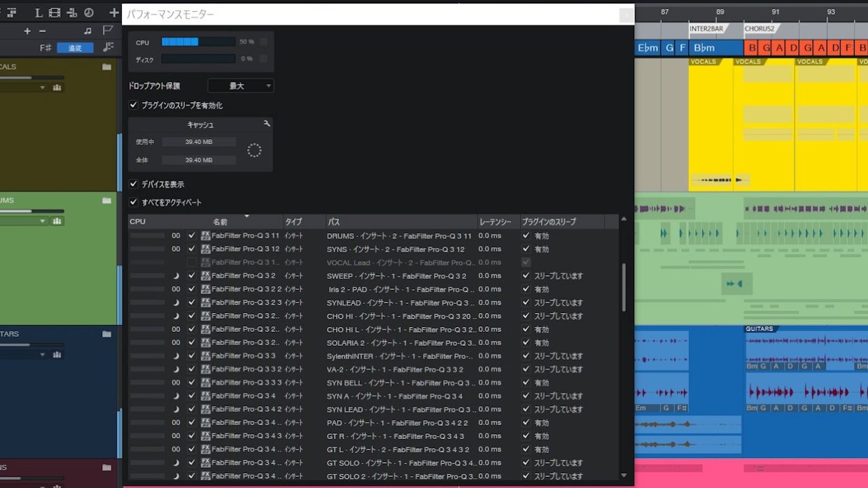Open the dropdown arrow on the GUITARS track
The width and height of the screenshot is (868, 488).
(x=42, y=355)
